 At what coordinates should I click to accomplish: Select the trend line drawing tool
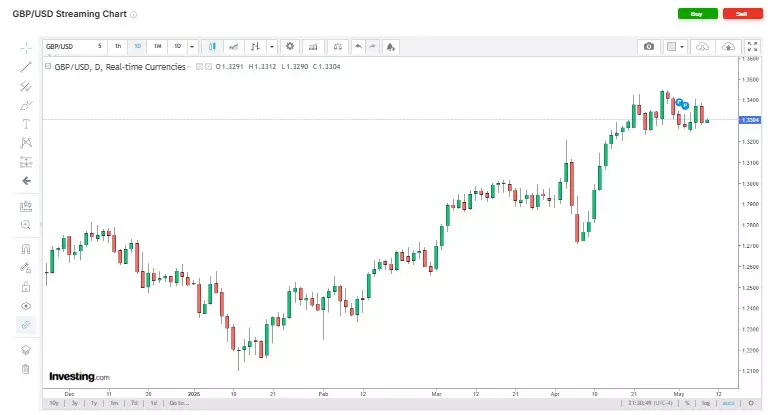[x=26, y=67]
